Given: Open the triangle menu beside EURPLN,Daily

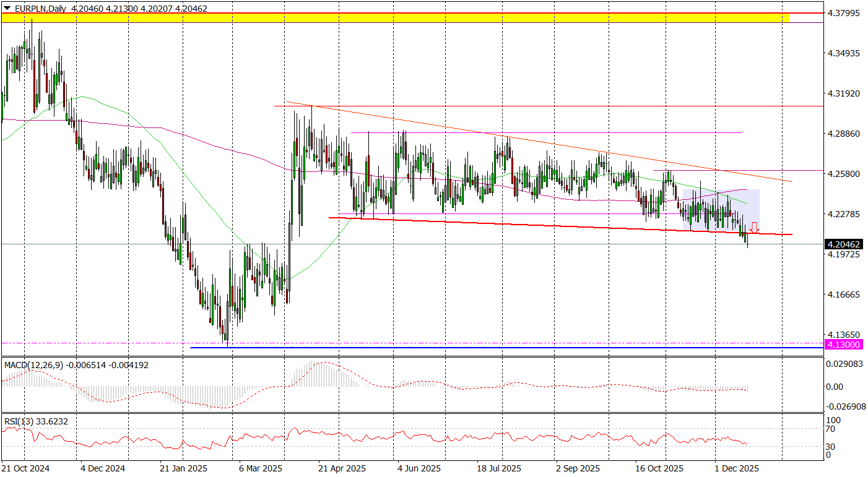Looking at the screenshot, I should [6, 9].
